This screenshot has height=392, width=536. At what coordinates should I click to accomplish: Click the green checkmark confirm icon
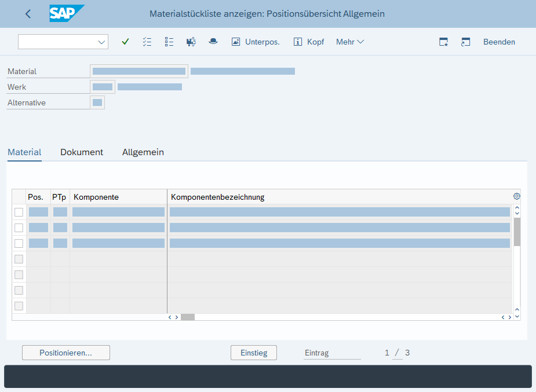pos(125,42)
